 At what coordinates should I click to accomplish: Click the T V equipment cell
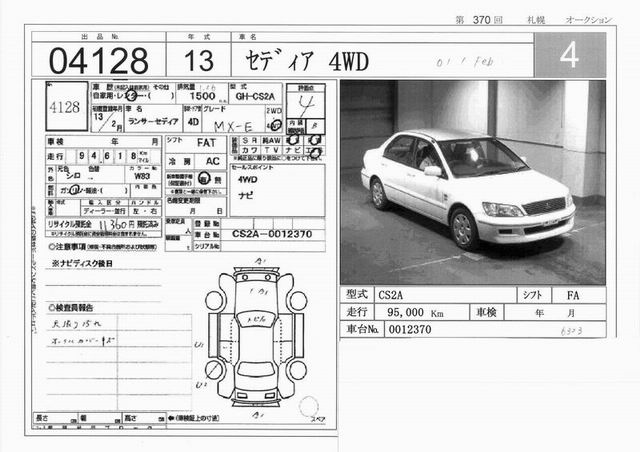click(x=271, y=150)
